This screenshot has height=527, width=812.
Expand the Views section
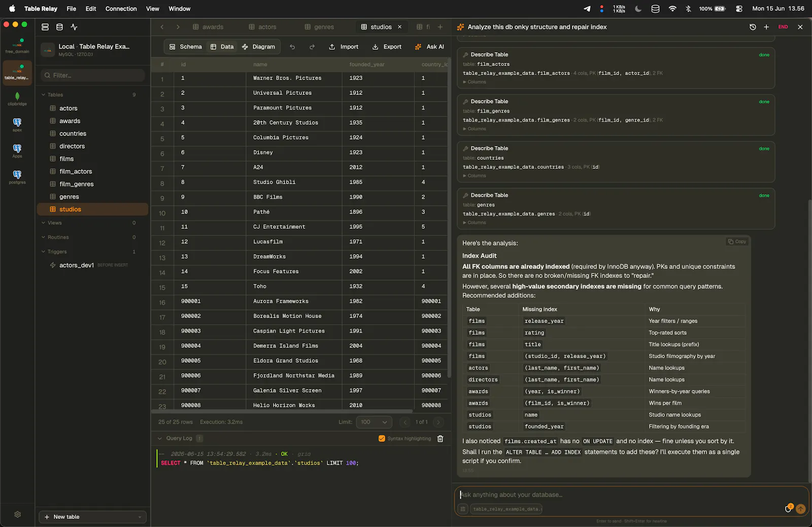point(44,223)
